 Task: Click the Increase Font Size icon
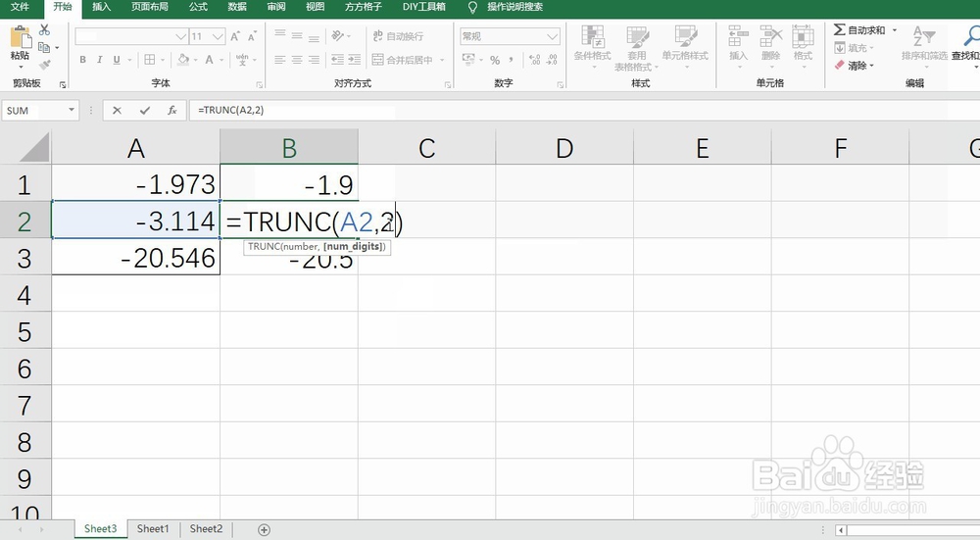pyautogui.click(x=235, y=36)
